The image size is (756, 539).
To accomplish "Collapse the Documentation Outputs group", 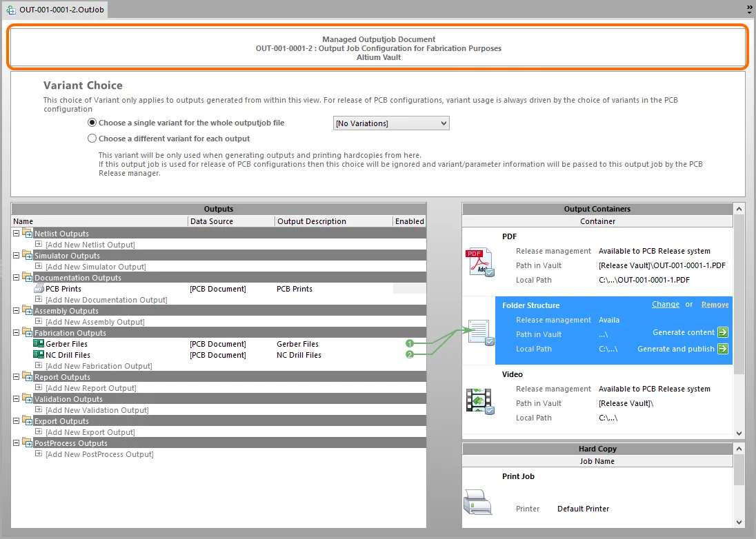I will [x=16, y=278].
